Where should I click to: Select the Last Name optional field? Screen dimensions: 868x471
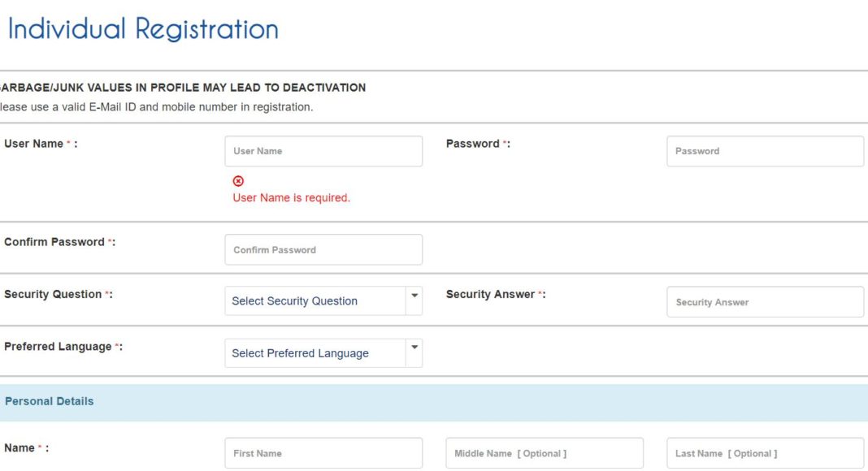pos(765,453)
